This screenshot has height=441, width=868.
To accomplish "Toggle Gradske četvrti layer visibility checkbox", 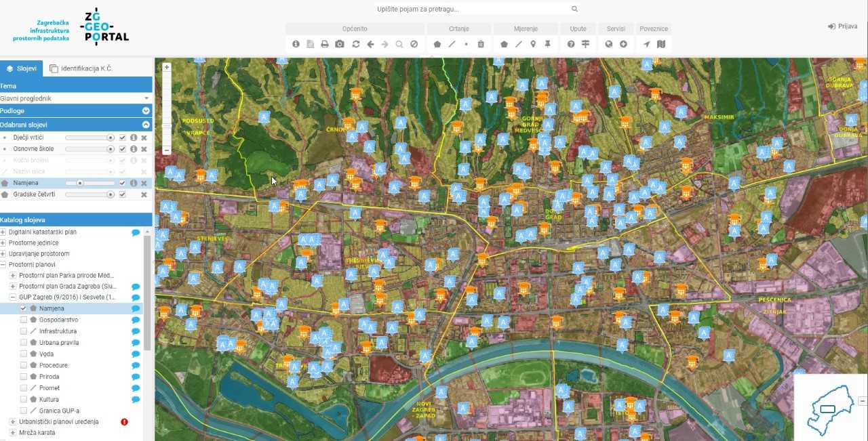I will coord(123,194).
